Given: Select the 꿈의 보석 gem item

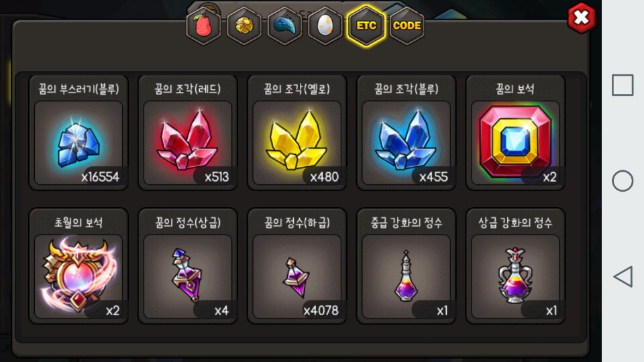Looking at the screenshot, I should pyautogui.click(x=515, y=133).
